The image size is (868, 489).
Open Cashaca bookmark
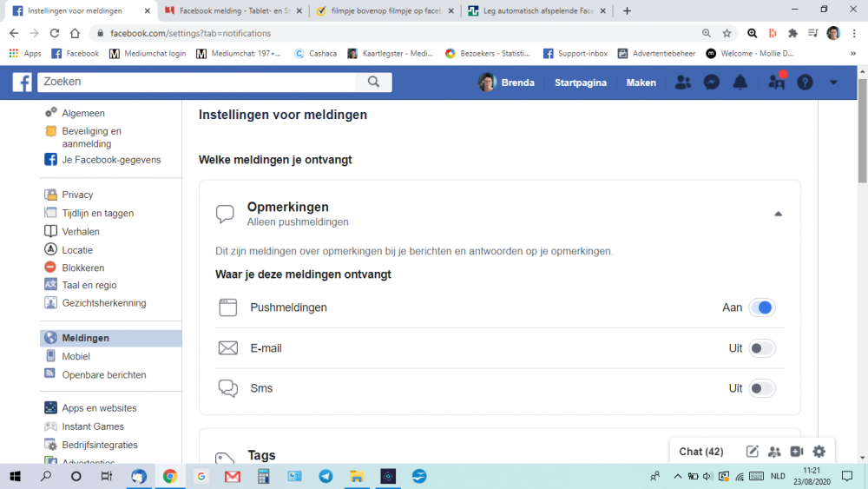[x=316, y=53]
